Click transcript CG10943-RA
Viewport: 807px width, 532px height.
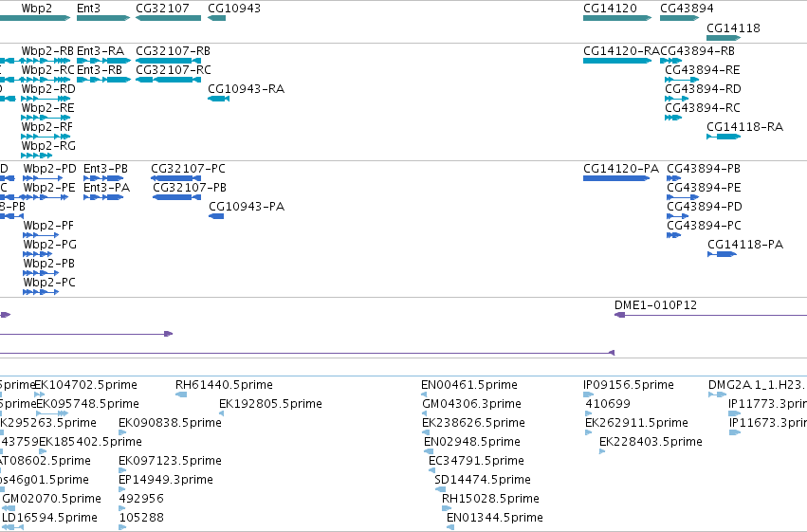pyautogui.click(x=219, y=99)
